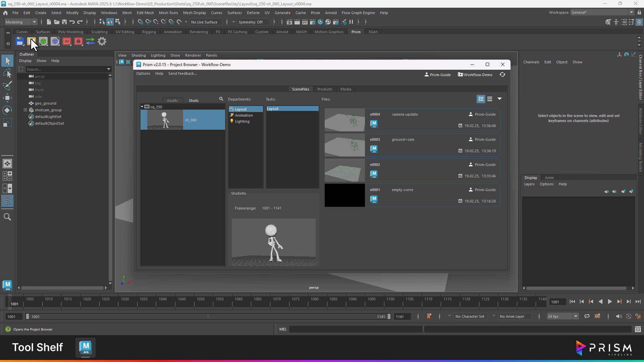Select the v0003 ground+cam scenefile thumbnail
The image size is (644, 362).
[344, 145]
